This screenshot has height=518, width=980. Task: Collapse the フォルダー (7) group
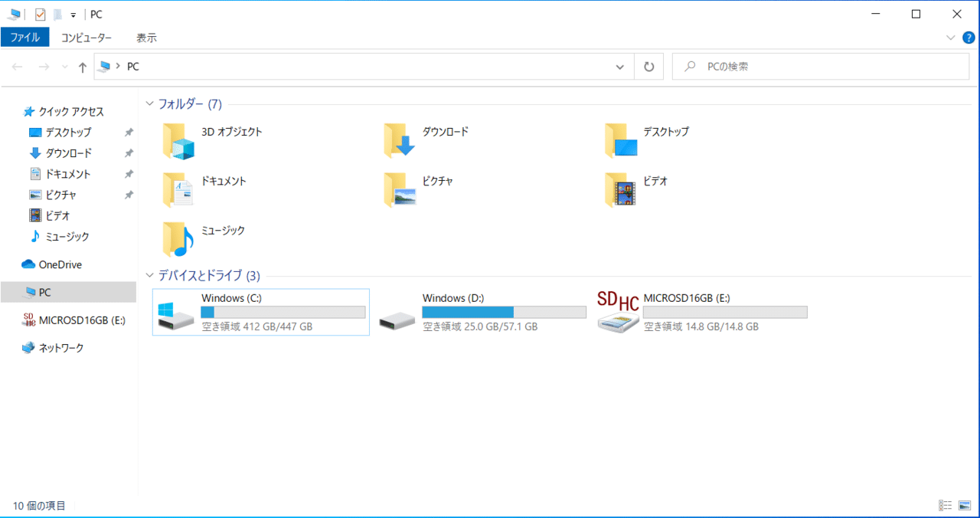pyautogui.click(x=149, y=104)
